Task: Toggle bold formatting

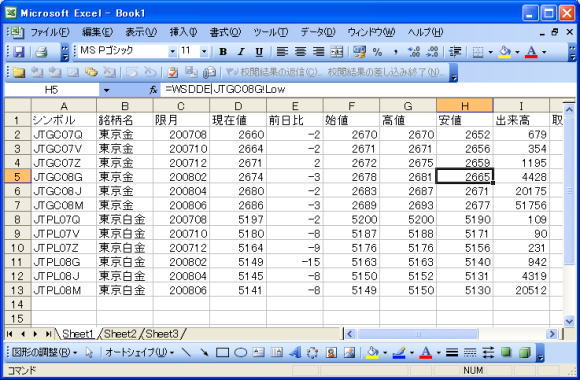Action: (x=223, y=52)
